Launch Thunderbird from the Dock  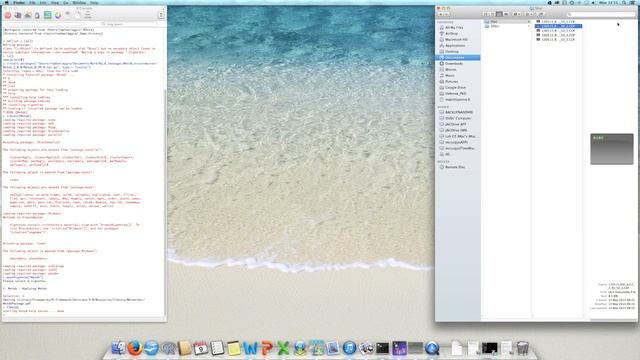click(151, 348)
